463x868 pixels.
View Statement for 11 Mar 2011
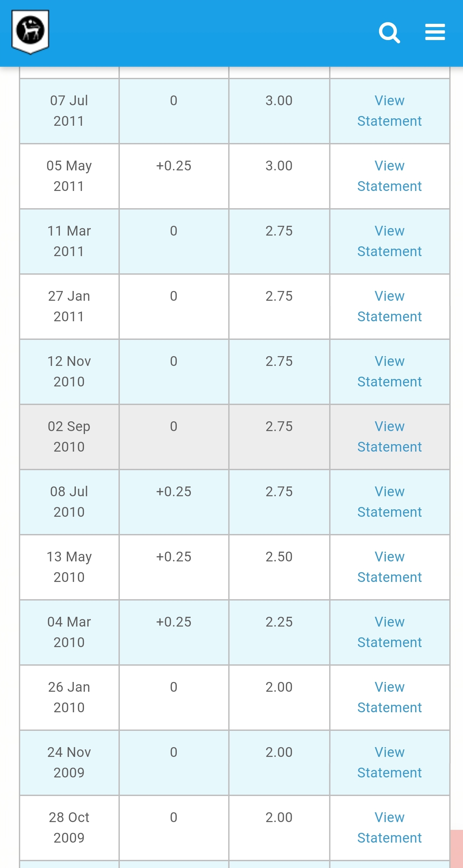click(389, 241)
